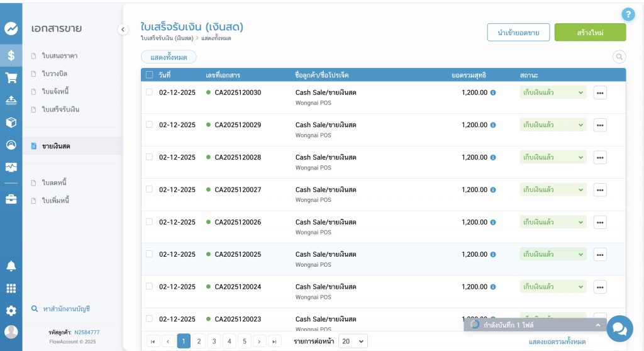Go to page 3 in pagination

[214, 341]
